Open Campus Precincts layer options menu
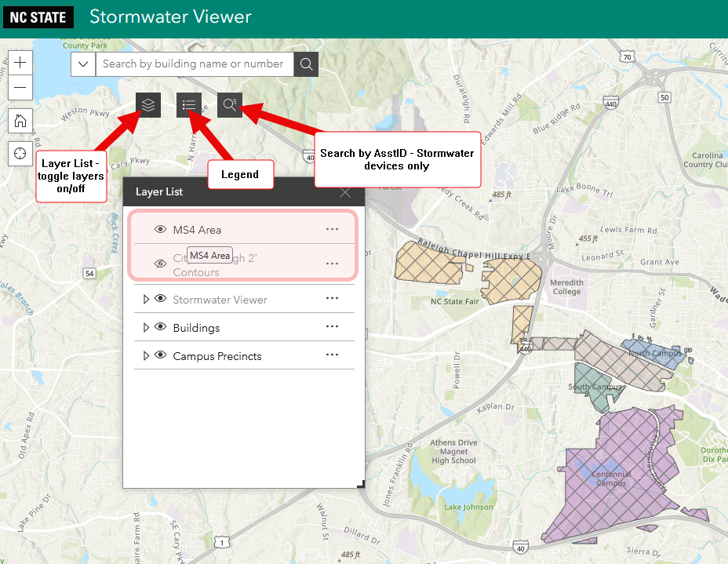The height and width of the screenshot is (564, 728). click(x=332, y=355)
